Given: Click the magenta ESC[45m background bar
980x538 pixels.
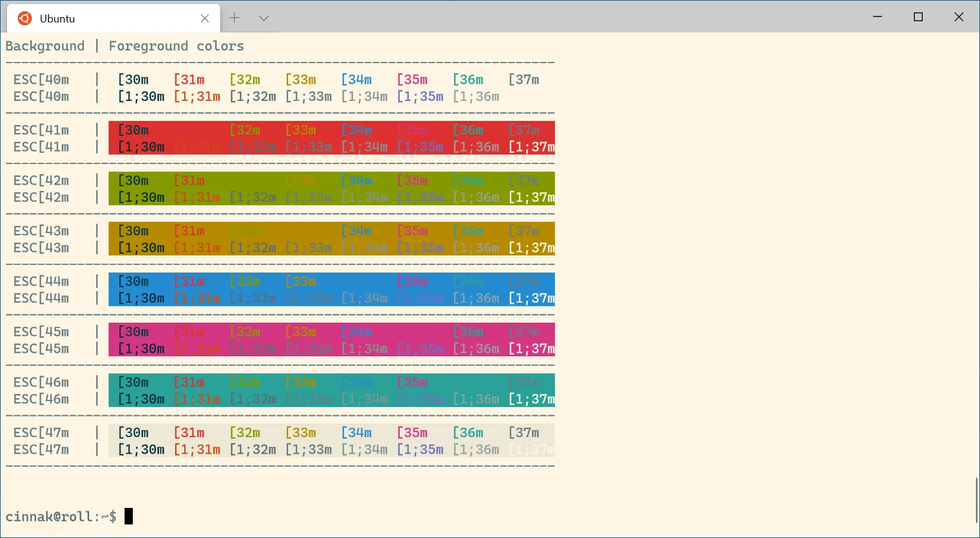Looking at the screenshot, I should (x=332, y=340).
